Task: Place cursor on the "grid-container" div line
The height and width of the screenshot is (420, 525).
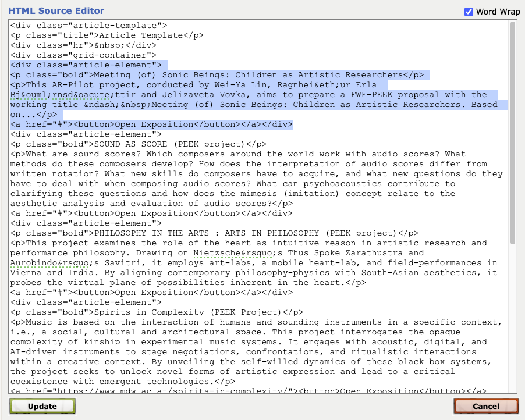Action: pyautogui.click(x=83, y=55)
